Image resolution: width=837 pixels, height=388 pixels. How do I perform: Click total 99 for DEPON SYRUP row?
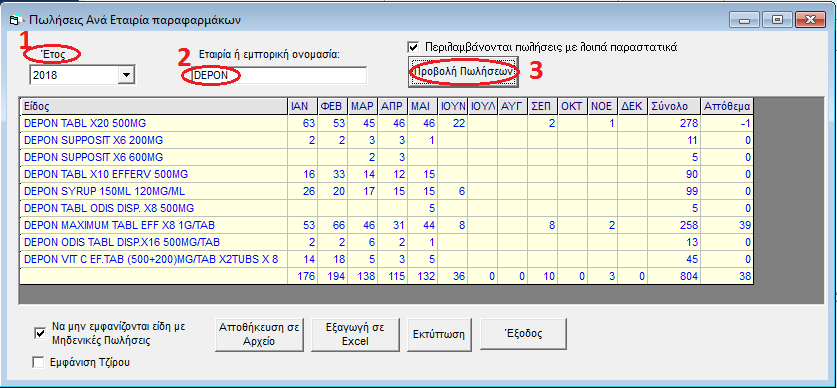pos(674,191)
